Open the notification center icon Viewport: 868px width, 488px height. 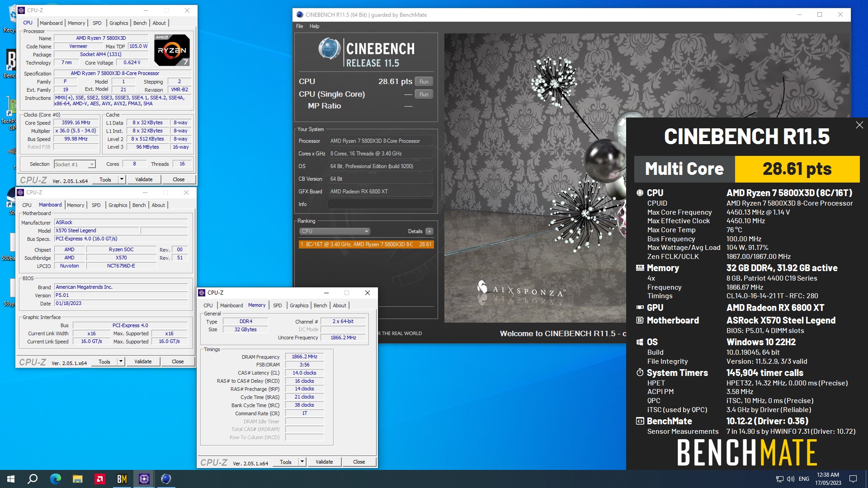click(x=853, y=479)
